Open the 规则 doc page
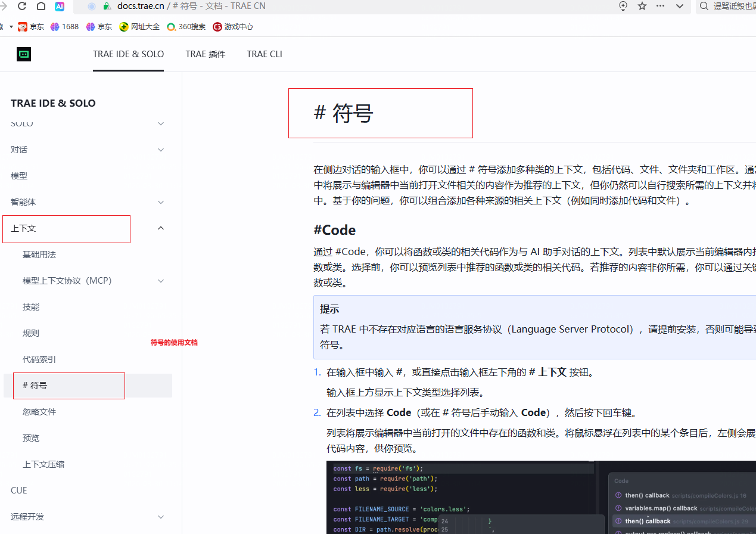The image size is (756, 534). pyautogui.click(x=31, y=333)
